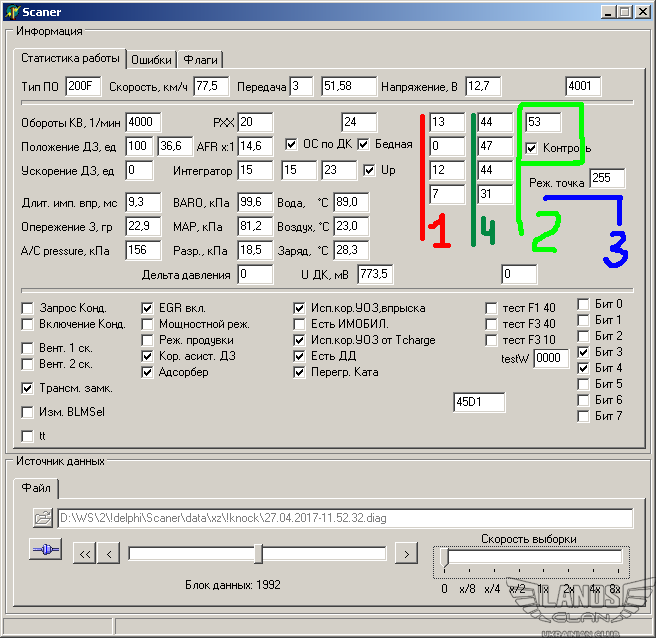The image size is (656, 638).
Task: Click the open file folder icon
Action: tap(42, 518)
